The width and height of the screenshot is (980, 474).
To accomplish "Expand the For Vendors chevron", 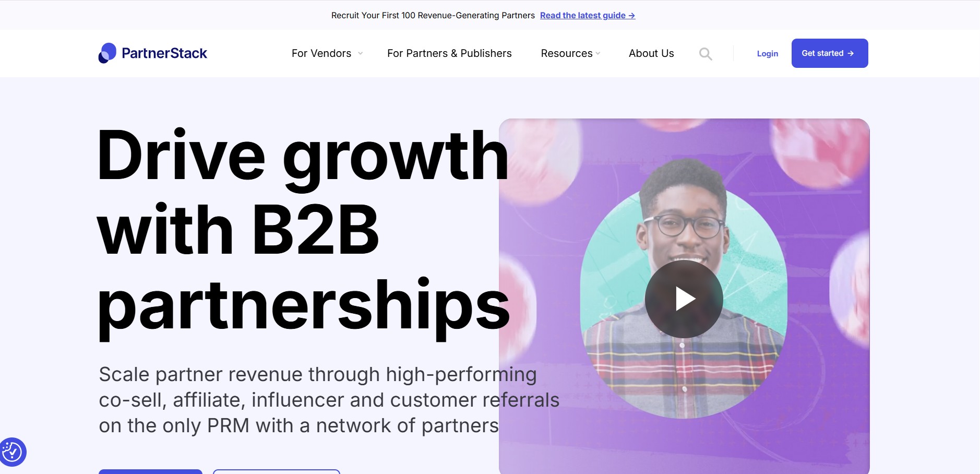I will point(361,54).
